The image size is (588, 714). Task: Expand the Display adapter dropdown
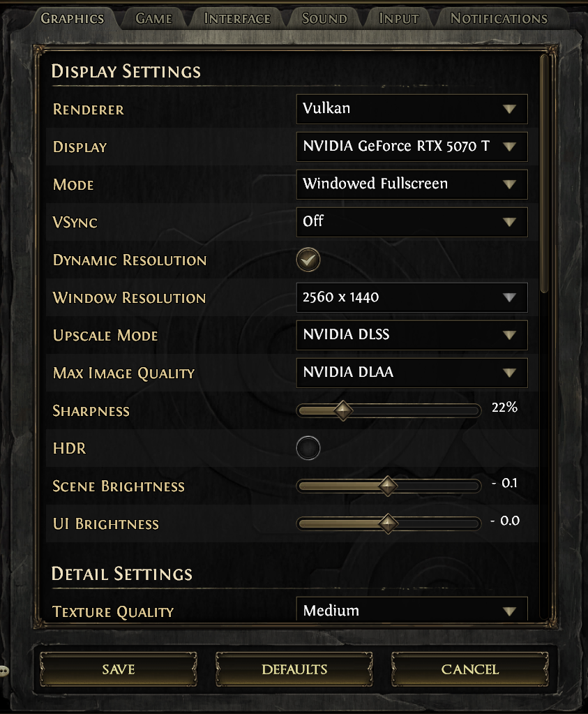(412, 147)
